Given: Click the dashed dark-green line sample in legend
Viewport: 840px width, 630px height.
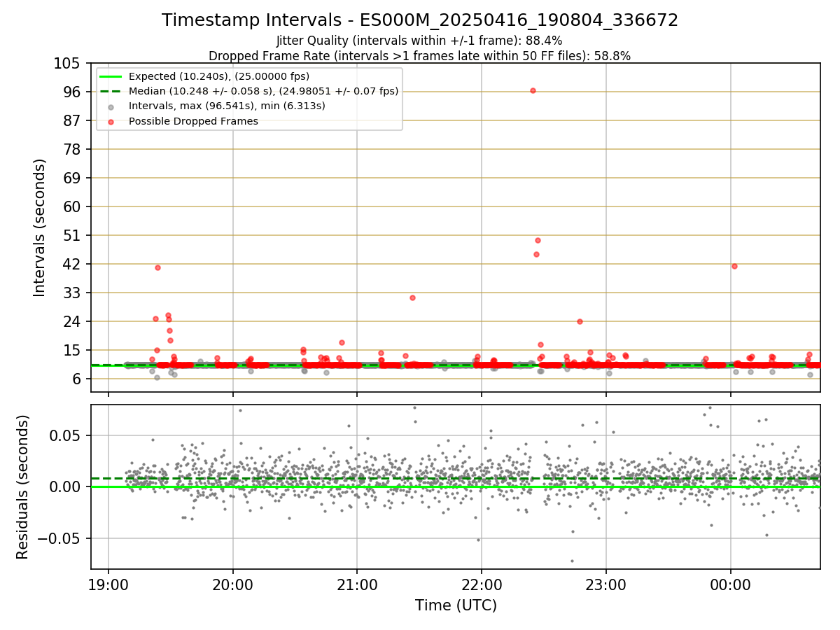Looking at the screenshot, I should coord(111,91).
